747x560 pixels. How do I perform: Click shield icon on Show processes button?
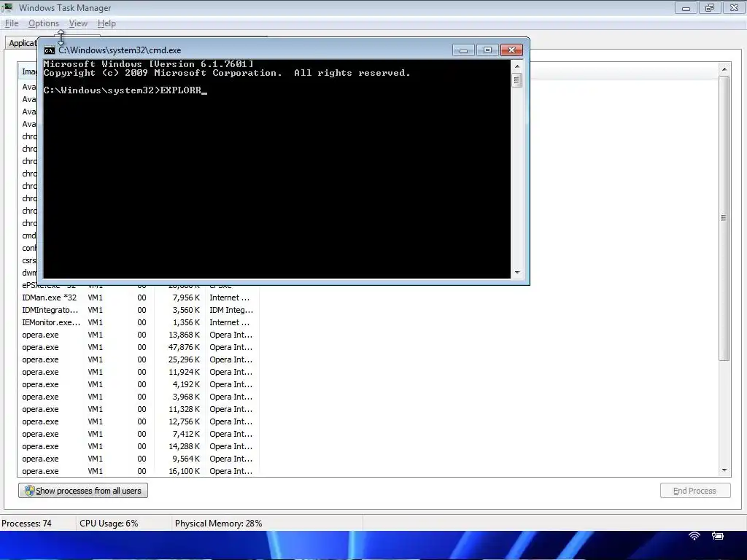[29, 491]
